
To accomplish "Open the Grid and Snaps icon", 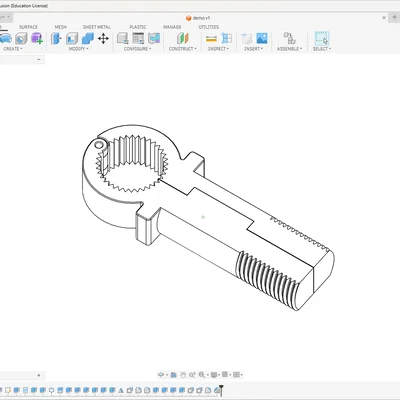I will (x=225, y=375).
